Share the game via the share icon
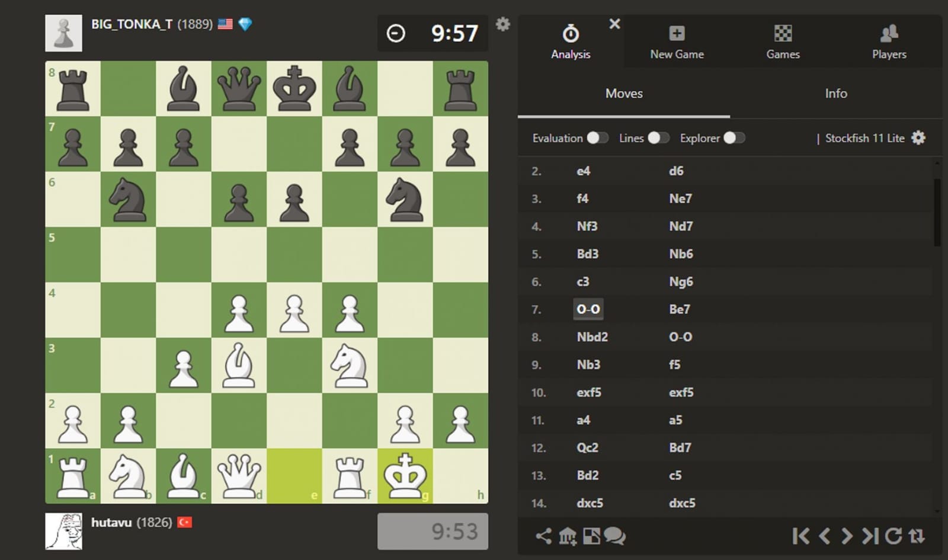 [x=543, y=535]
